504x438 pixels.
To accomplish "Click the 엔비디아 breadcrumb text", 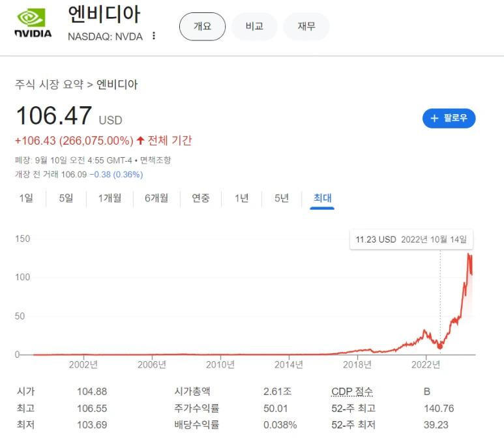I will coord(117,85).
